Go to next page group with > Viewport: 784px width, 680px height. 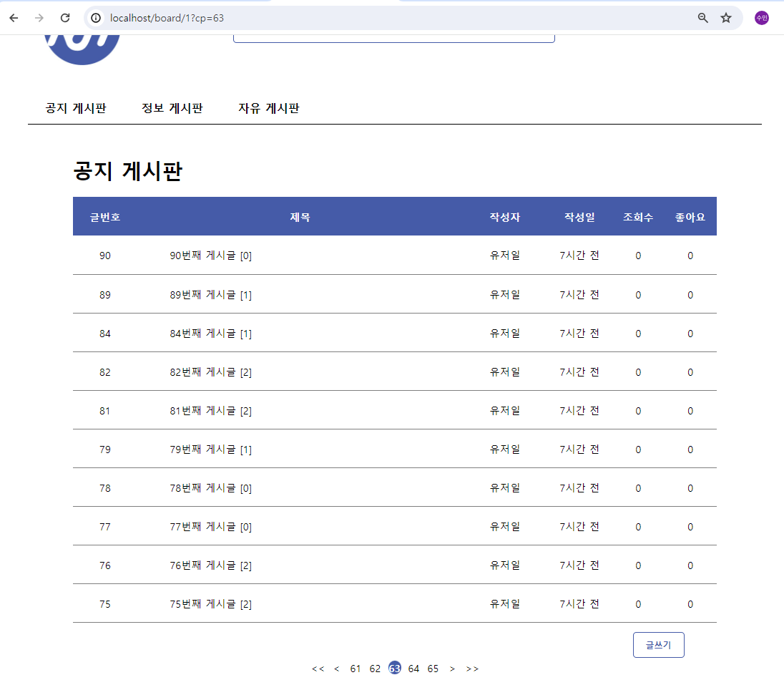pyautogui.click(x=453, y=669)
